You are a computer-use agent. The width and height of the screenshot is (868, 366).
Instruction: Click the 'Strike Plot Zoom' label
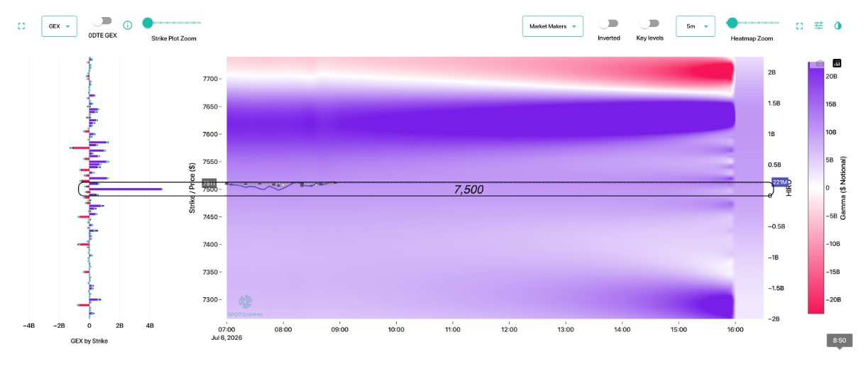click(x=174, y=38)
